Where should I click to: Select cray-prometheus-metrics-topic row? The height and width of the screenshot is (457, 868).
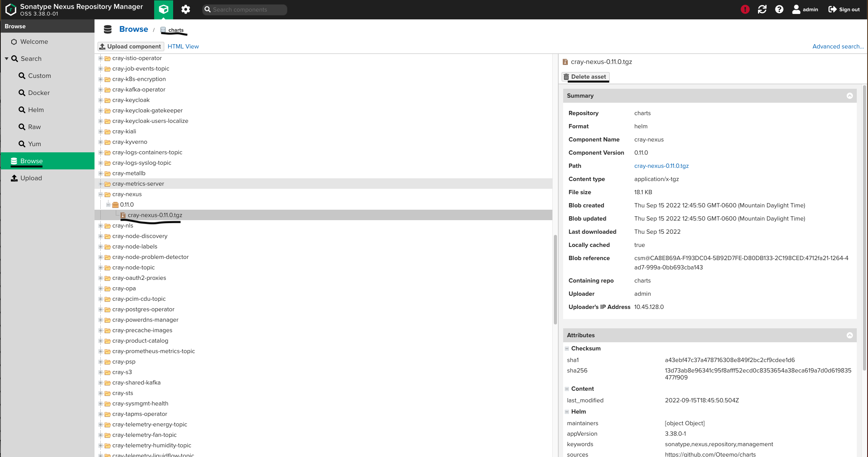[323, 351]
